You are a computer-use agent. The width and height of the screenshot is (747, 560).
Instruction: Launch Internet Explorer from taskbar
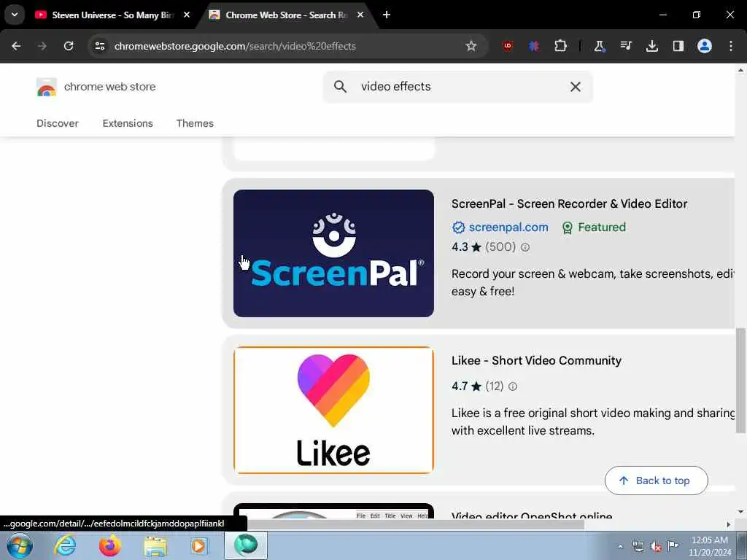coord(65,545)
